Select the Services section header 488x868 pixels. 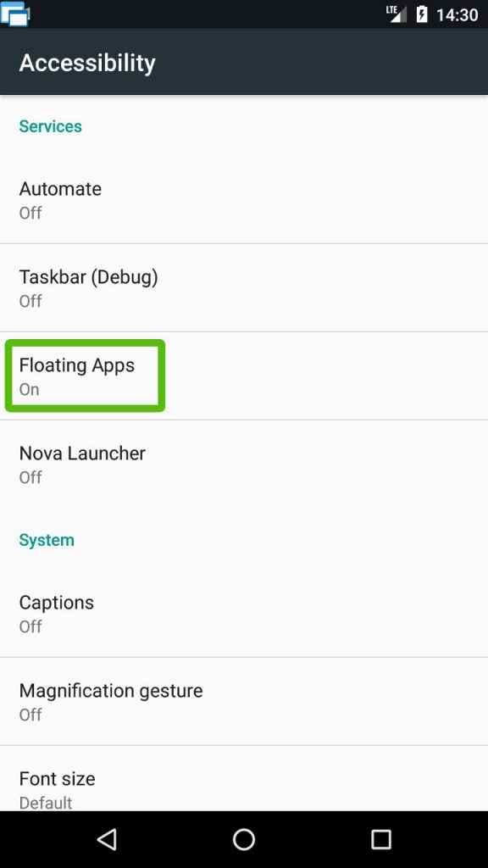click(50, 125)
